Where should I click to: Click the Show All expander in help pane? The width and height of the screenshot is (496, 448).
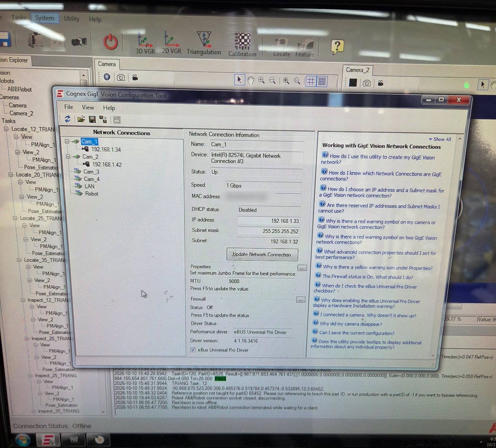pyautogui.click(x=440, y=139)
